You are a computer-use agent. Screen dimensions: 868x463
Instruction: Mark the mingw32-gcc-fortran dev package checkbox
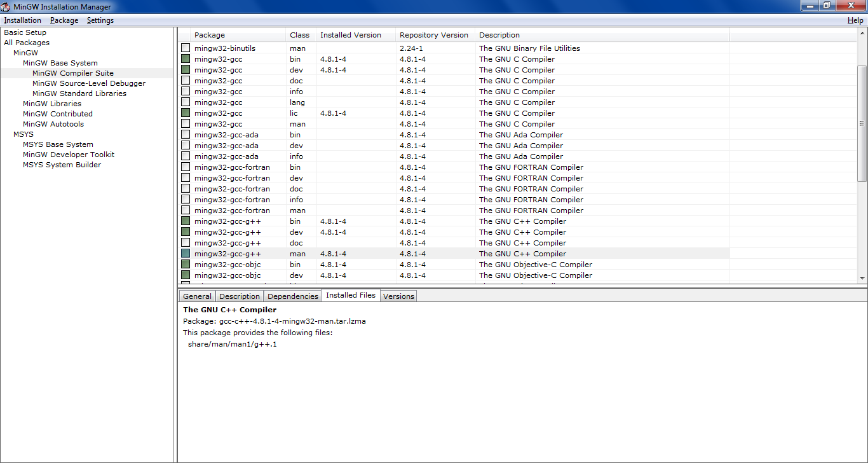click(x=186, y=178)
